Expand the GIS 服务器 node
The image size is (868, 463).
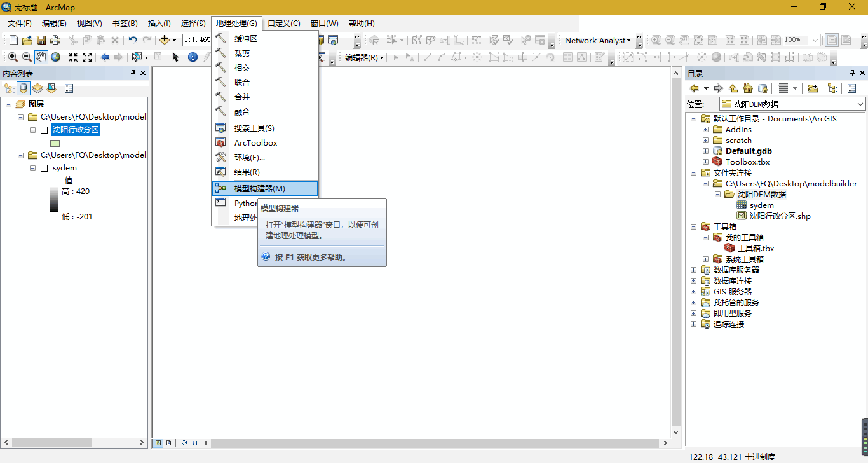[x=694, y=292]
